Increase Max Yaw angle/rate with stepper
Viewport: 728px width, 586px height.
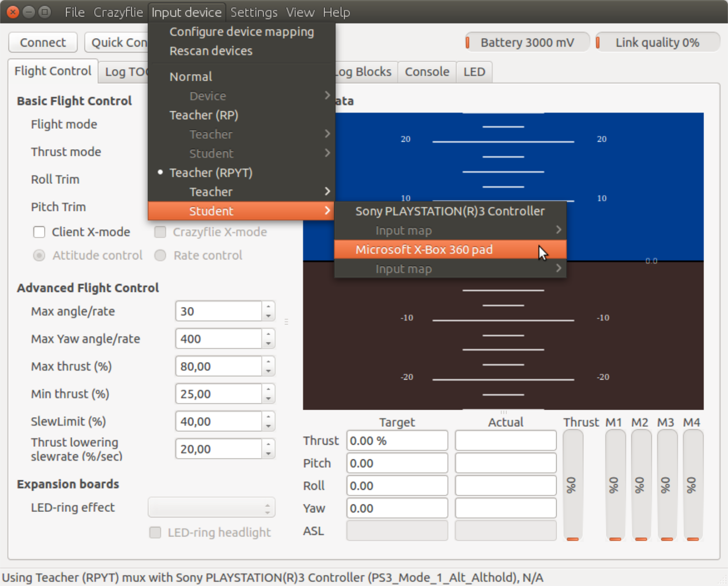coord(269,334)
